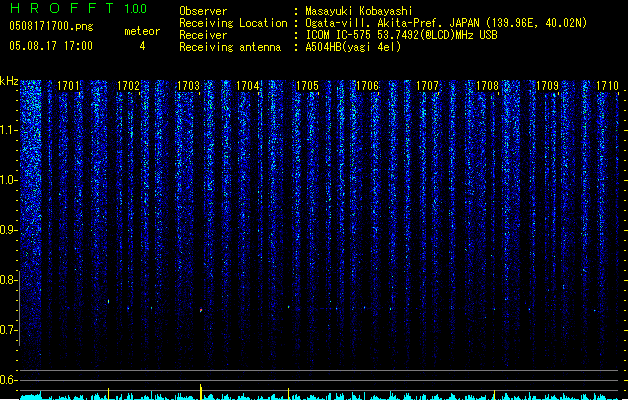
Task: Click the Receiver field label
Action: [203, 35]
